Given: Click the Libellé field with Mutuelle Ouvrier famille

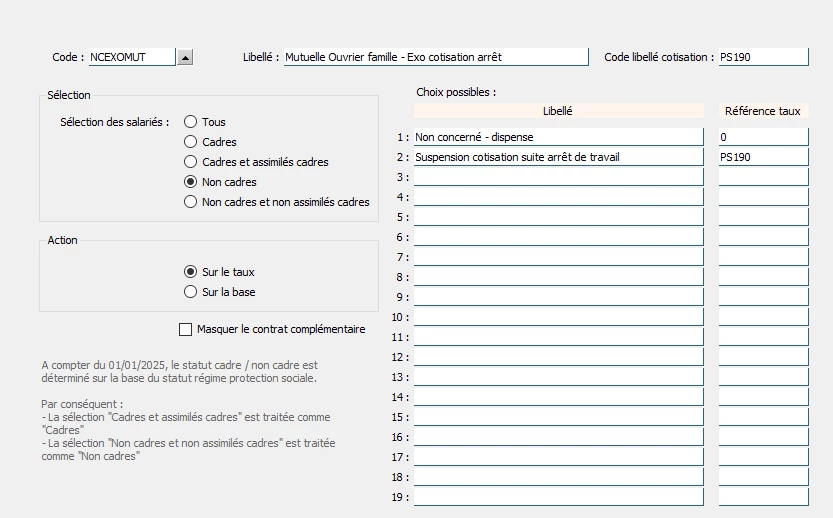Looking at the screenshot, I should click(436, 57).
